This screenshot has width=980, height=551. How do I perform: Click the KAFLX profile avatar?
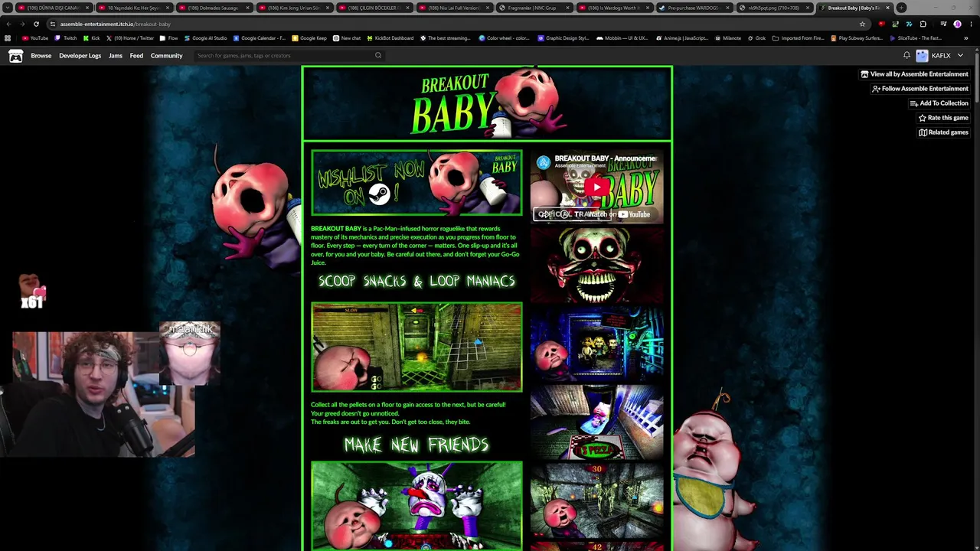point(922,56)
